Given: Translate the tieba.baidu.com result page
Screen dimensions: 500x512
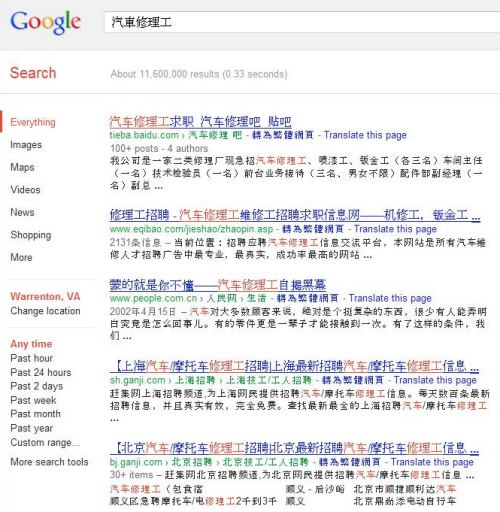Looking at the screenshot, I should point(365,135).
